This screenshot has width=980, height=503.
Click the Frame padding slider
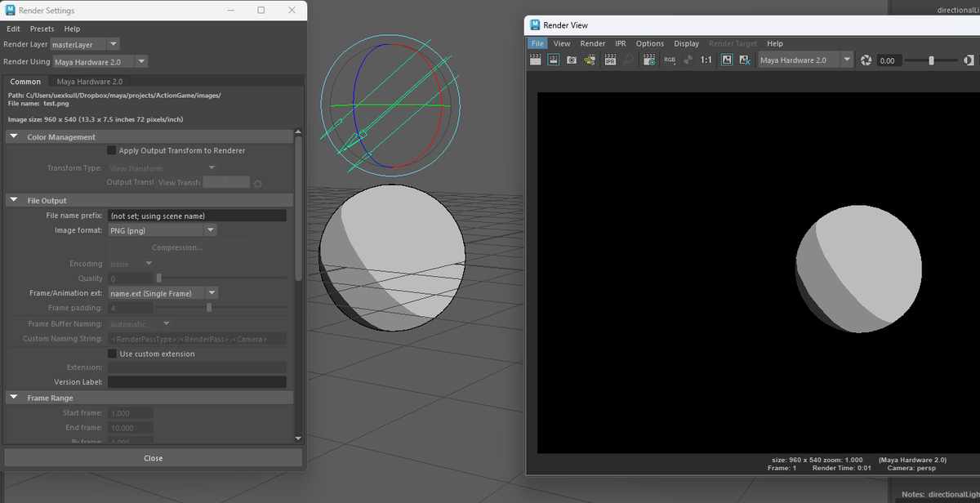(222, 308)
